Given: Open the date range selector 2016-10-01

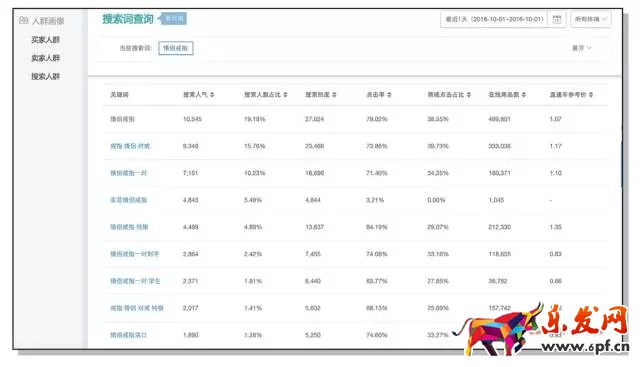Looking at the screenshot, I should (494, 19).
